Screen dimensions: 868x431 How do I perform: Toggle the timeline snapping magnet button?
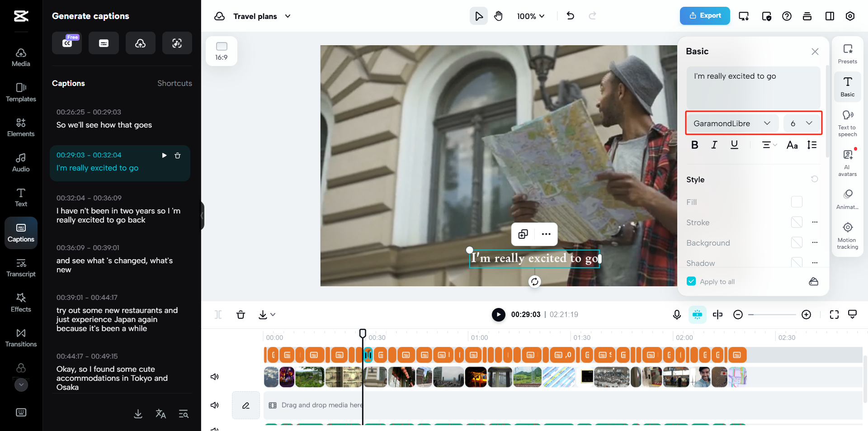(697, 314)
